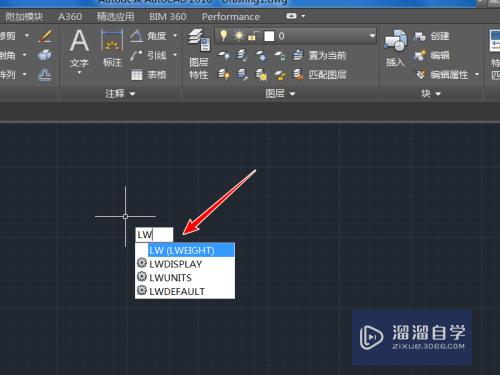Click the layer color white swatch

click(x=269, y=36)
